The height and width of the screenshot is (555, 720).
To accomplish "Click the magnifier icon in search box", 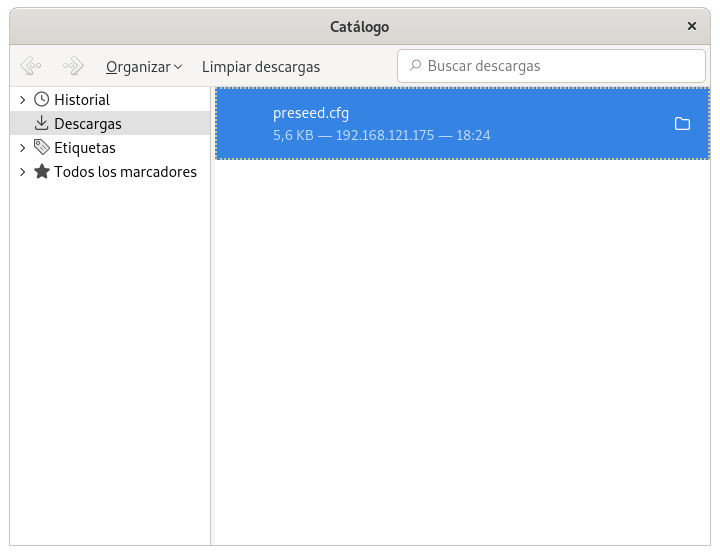I will [x=414, y=66].
